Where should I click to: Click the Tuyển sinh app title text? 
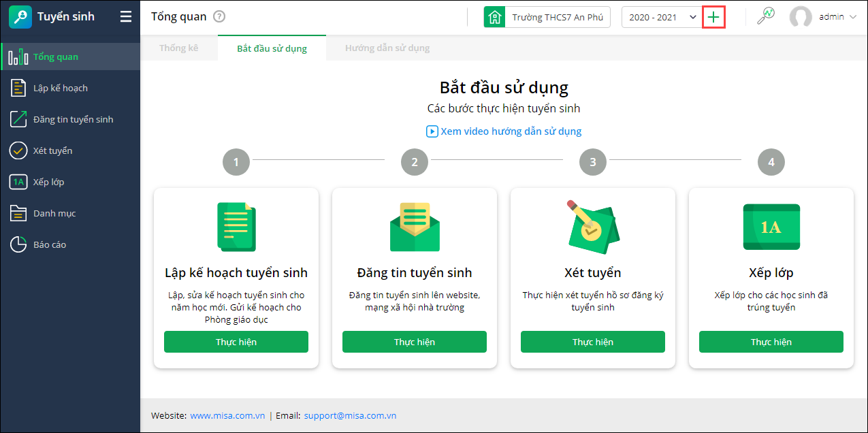point(66,16)
